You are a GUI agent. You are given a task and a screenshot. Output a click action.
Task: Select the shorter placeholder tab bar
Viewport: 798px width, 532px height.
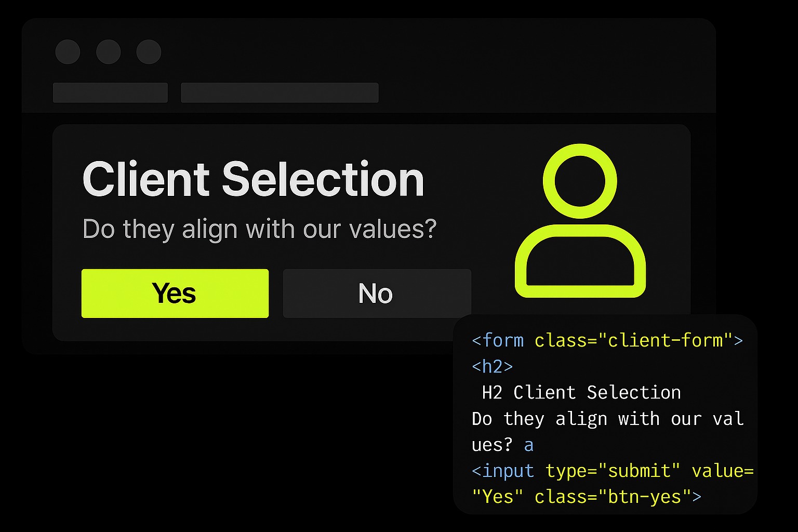110,92
